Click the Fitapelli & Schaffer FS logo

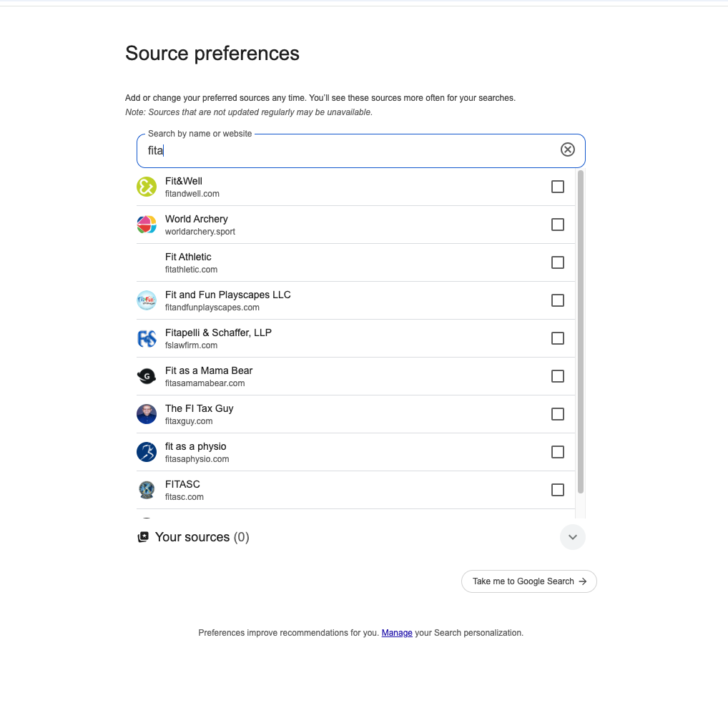[x=147, y=338]
